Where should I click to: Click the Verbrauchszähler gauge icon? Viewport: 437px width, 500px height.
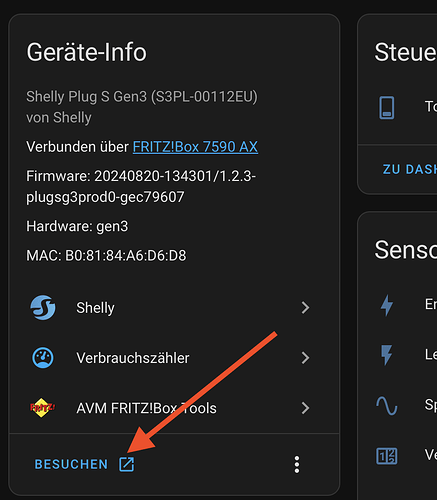(43, 358)
